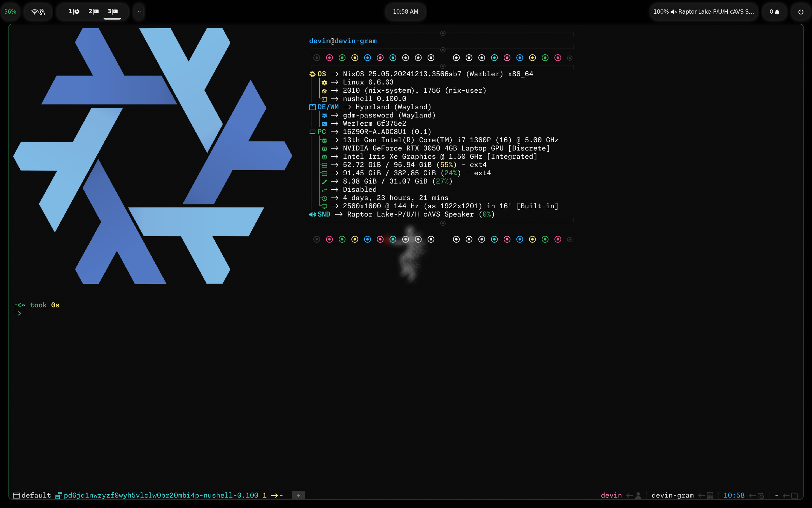Click the CPU icon beside 13th Gen Intel
This screenshot has height=508, width=812.
(x=324, y=140)
